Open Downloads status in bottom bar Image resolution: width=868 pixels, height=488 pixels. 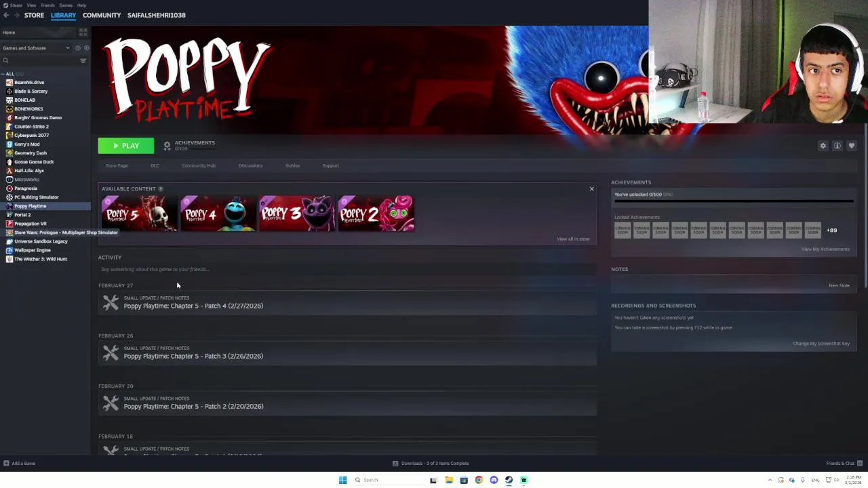tap(431, 464)
